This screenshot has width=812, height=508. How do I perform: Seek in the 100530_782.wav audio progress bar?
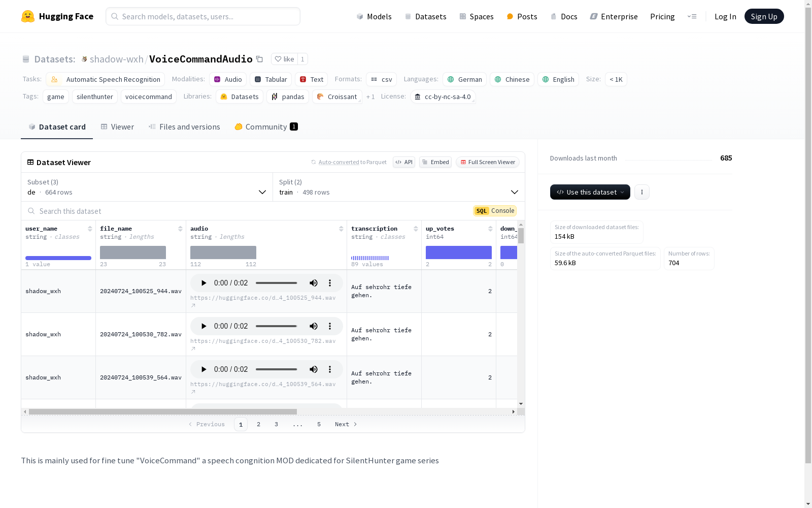coord(277,326)
